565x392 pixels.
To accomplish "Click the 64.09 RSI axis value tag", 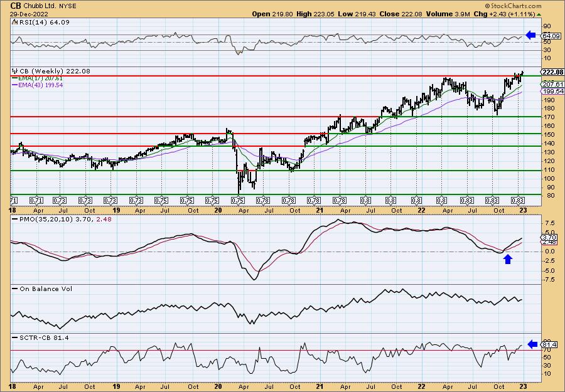I will coord(551,36).
